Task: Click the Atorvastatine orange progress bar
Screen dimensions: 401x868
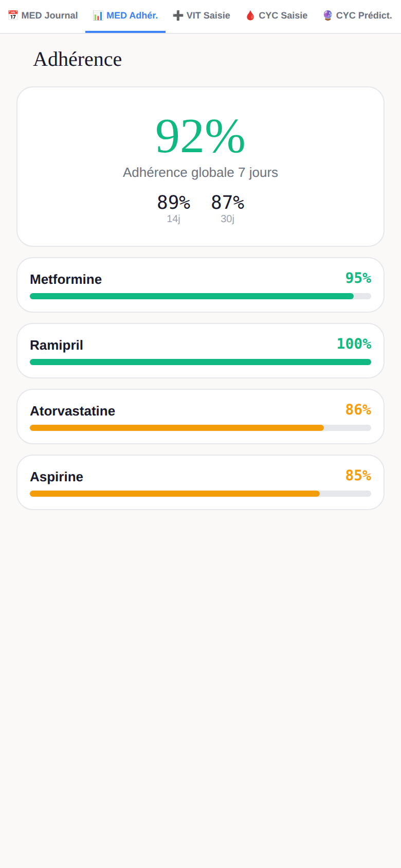Action: [x=200, y=428]
